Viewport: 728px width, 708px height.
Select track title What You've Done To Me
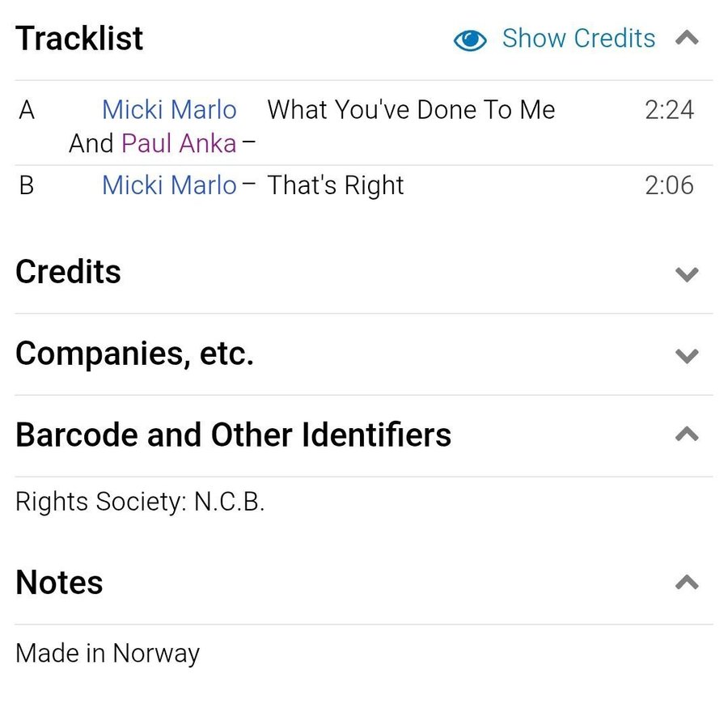[411, 109]
